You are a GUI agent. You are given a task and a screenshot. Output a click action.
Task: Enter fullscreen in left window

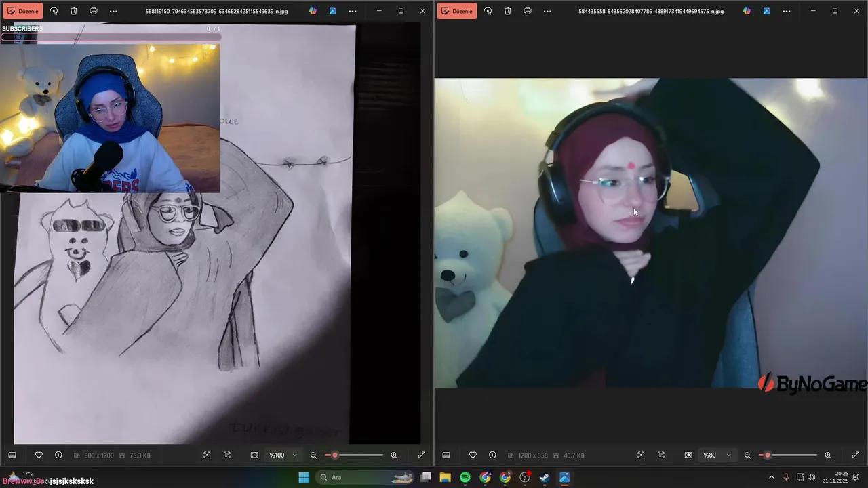[x=422, y=455]
